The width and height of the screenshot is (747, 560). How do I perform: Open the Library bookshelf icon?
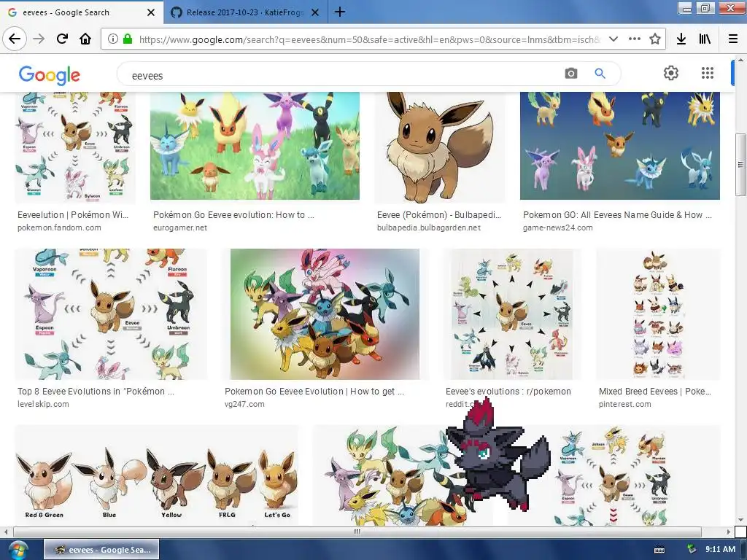coord(705,39)
